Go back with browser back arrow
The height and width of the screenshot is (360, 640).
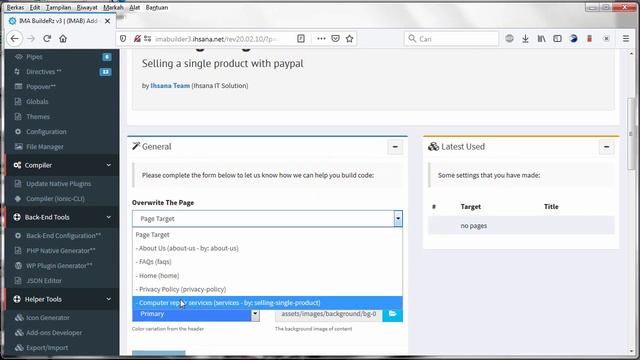coord(15,39)
